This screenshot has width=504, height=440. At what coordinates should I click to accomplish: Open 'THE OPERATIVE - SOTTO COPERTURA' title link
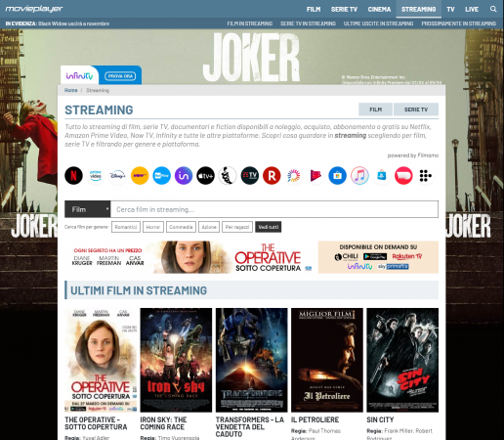pyautogui.click(x=96, y=423)
